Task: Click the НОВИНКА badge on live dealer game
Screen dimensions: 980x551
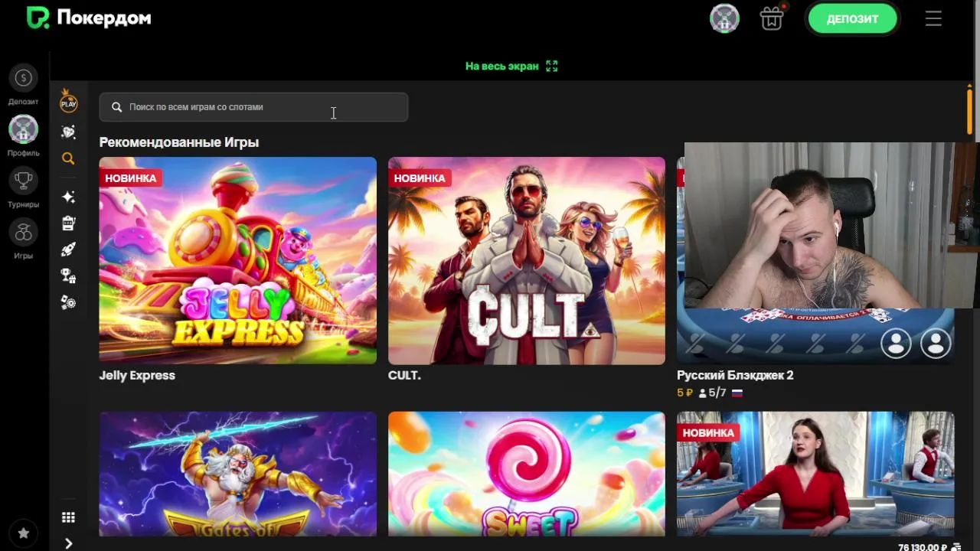Action: coord(708,432)
